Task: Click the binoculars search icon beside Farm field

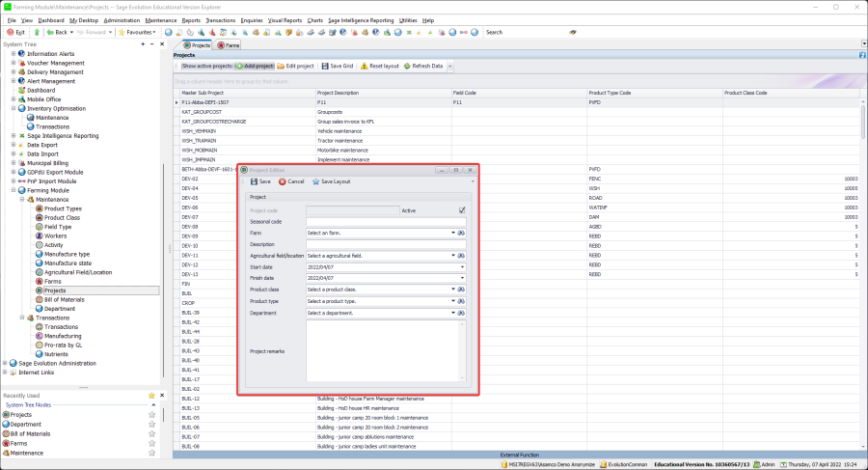Action: tap(462, 233)
